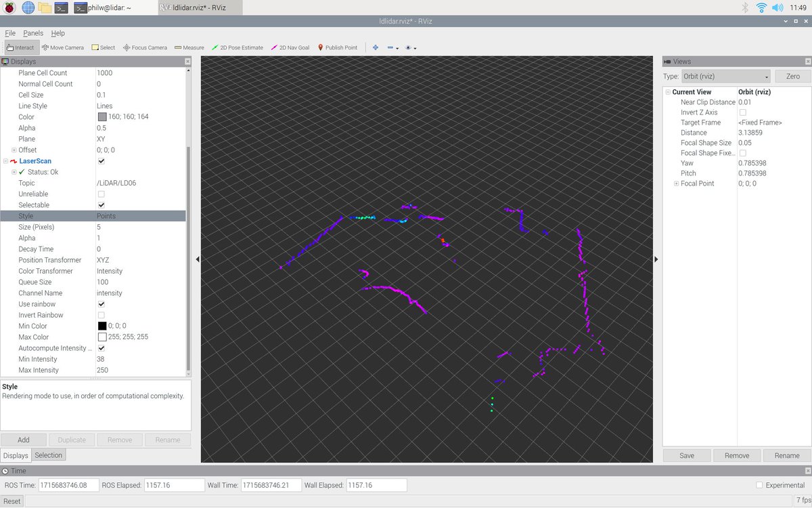Select the Interact tool
This screenshot has height=508, width=812.
coord(20,47)
